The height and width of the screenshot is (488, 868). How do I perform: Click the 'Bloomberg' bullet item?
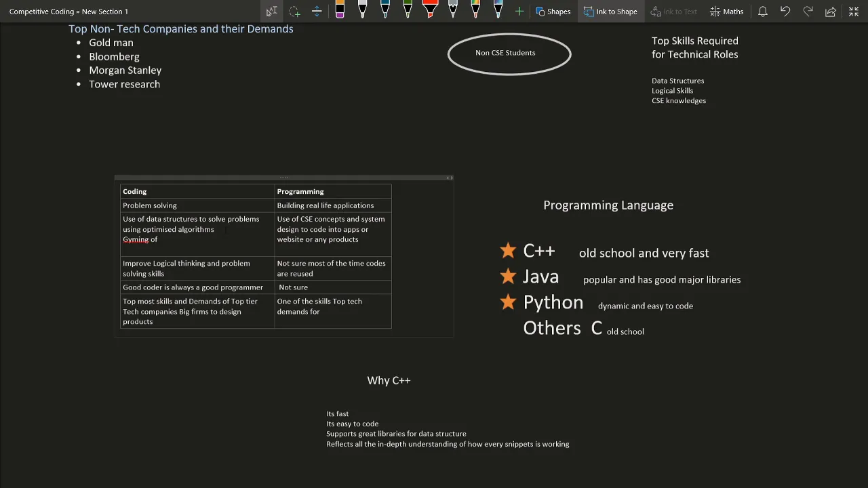(x=114, y=56)
